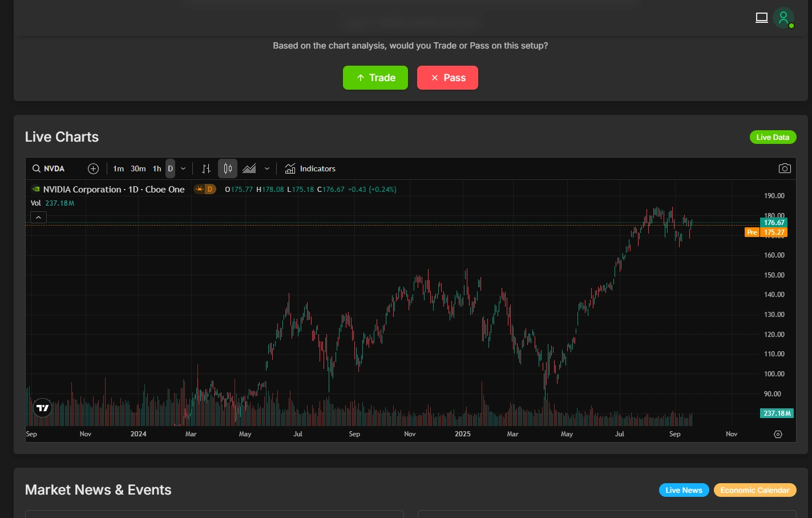This screenshot has height=518, width=812.
Task: Click the Trade or Pass question text
Action: click(x=410, y=46)
